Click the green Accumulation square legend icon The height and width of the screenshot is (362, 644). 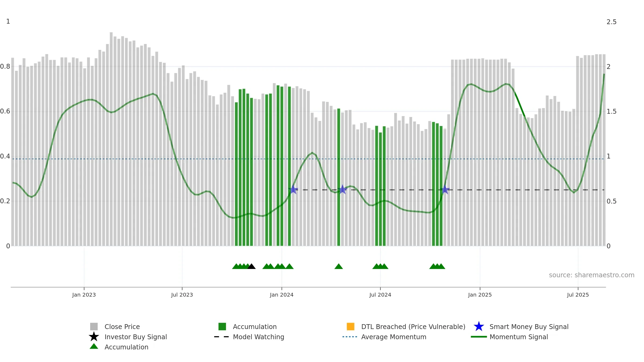pyautogui.click(x=222, y=326)
